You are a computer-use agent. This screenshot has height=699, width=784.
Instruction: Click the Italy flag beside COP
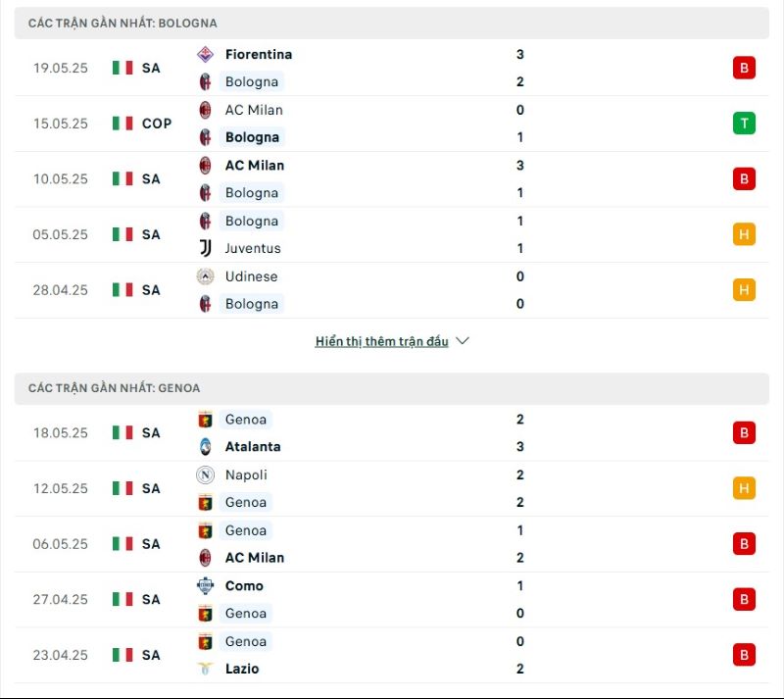[x=122, y=124]
